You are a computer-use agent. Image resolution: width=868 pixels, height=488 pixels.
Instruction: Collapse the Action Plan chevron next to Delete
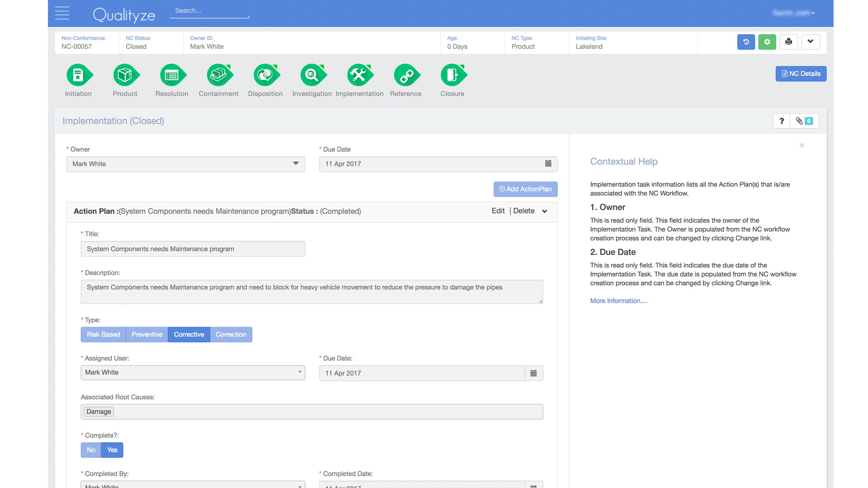[x=545, y=211]
